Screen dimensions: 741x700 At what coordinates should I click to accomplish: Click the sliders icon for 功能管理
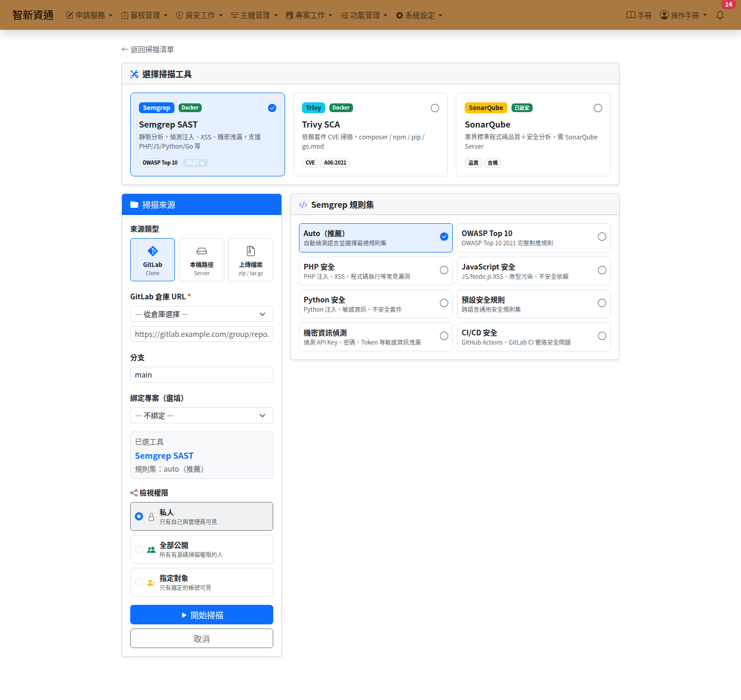[x=345, y=15]
